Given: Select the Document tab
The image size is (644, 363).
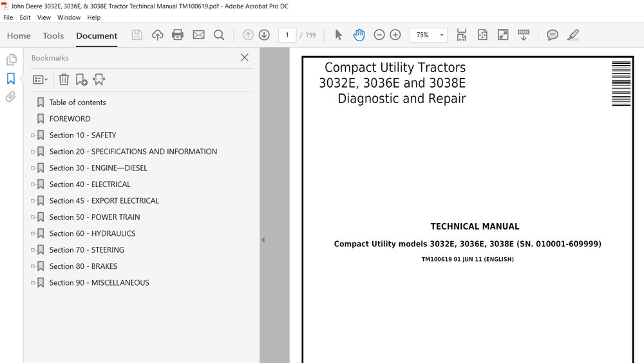Looking at the screenshot, I should 97,35.
